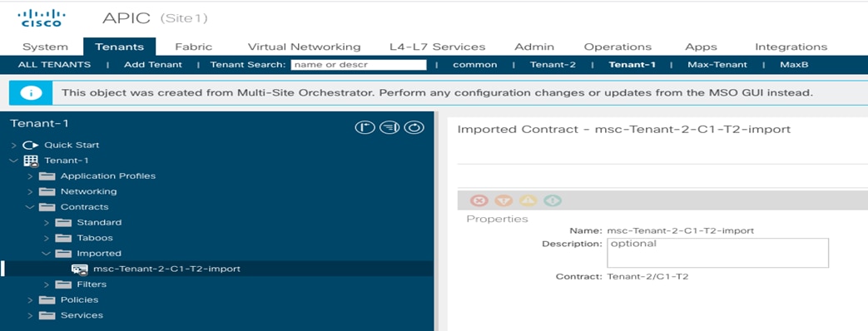The width and height of the screenshot is (868, 331).
Task: Expand the Services chevron
Action: [31, 315]
